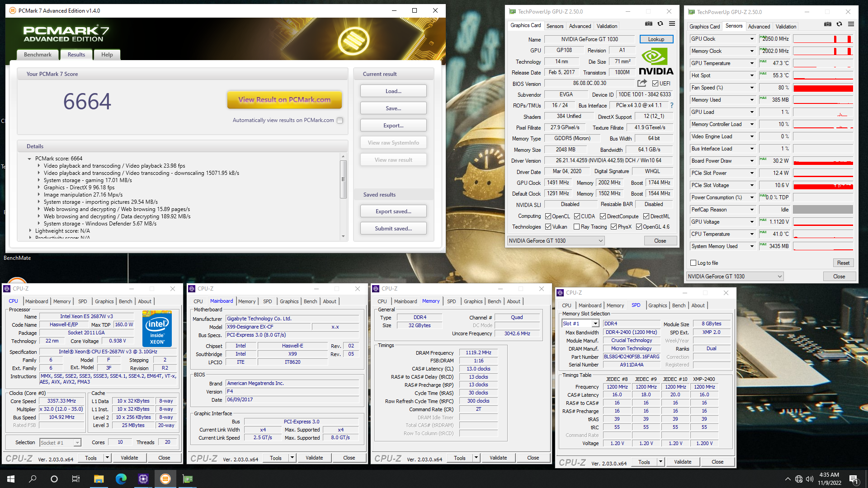Open Validation tab in GPU-Z Graphics Card window
The image size is (868, 488).
[607, 26]
